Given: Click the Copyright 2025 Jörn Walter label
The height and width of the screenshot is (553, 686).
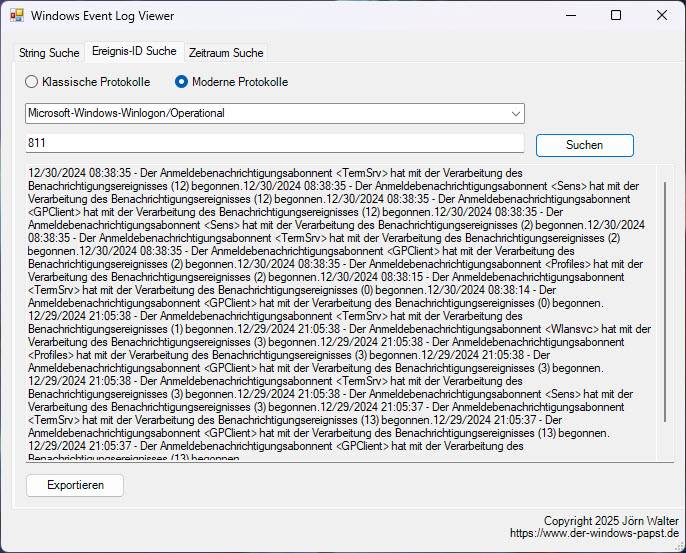Looking at the screenshot, I should click(611, 521).
